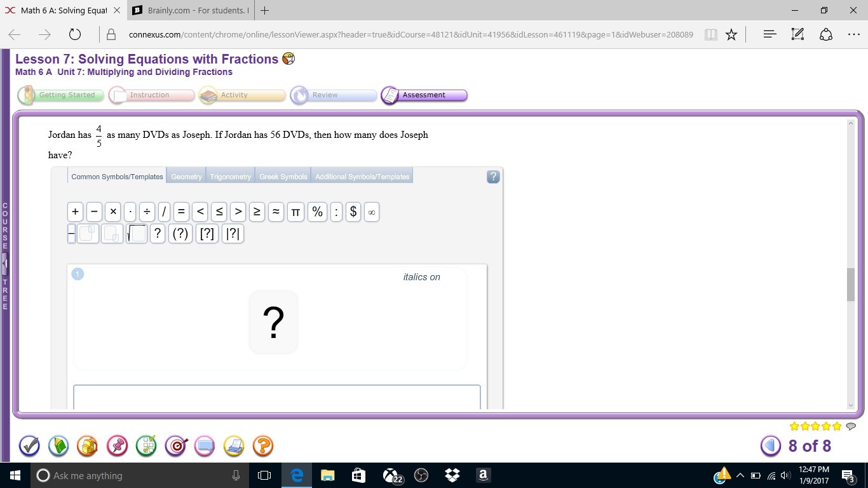Insert the superscript exponent template
Viewport: 868px width, 488px height.
coord(88,234)
